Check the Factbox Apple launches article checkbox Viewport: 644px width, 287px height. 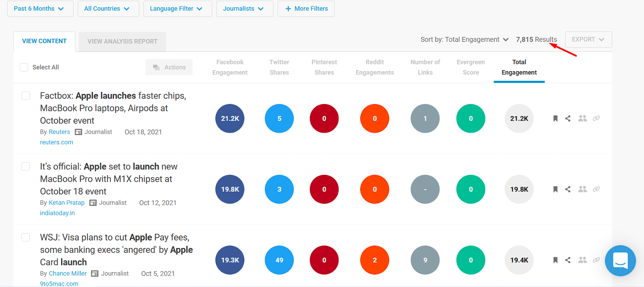(26, 96)
